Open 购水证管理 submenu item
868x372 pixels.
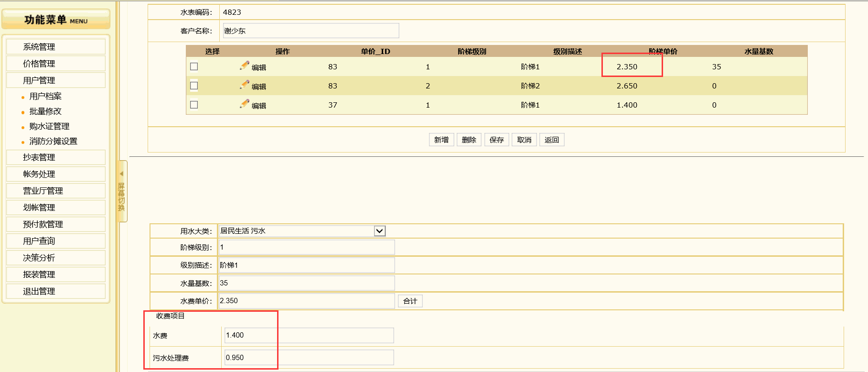click(49, 126)
